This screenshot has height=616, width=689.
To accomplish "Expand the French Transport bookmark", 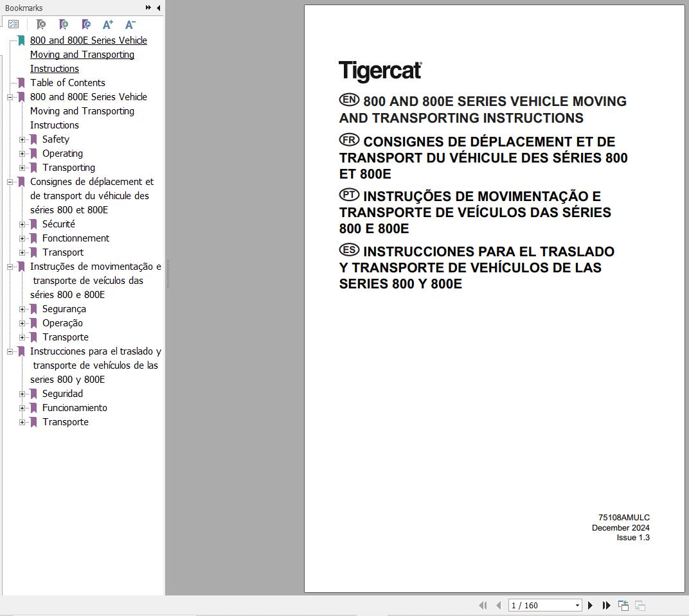I will point(22,252).
